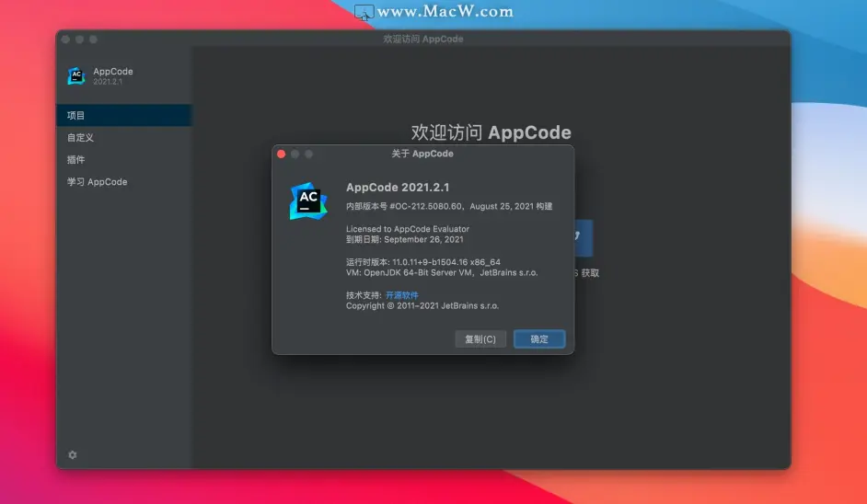Click the 欢迎访问 AppCode welcome heading
Viewport: 867px width, 504px height.
point(491,132)
